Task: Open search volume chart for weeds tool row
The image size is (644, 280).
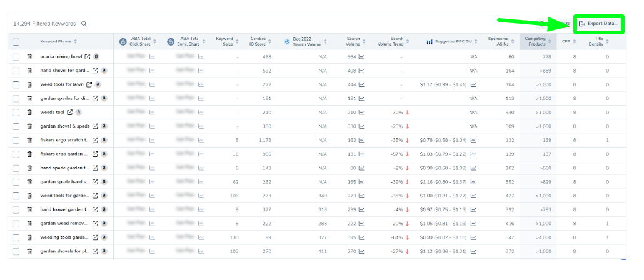Action: point(361,112)
